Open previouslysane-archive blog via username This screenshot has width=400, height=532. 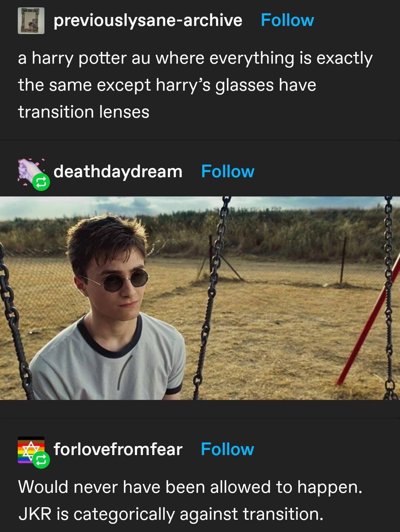(148, 20)
